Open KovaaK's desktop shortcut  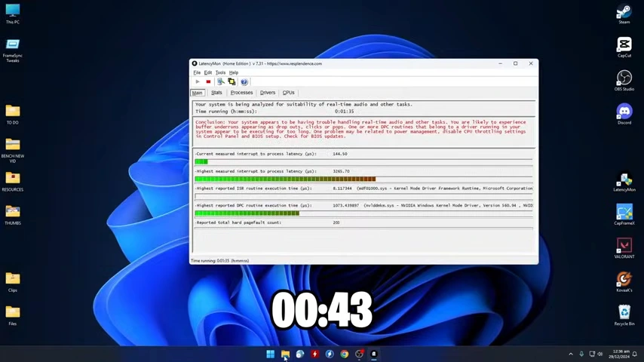[624, 281]
